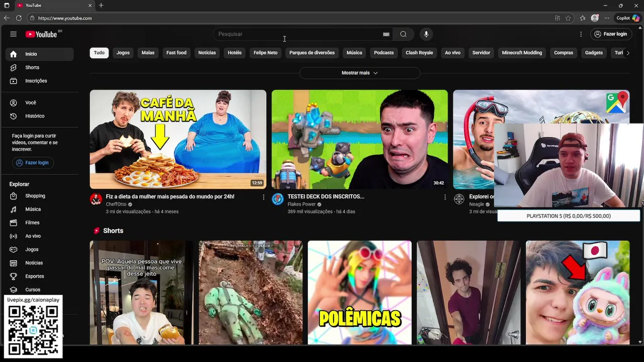This screenshot has width=644, height=362.
Task: Open the Copilot button in browser
Action: pos(628,18)
